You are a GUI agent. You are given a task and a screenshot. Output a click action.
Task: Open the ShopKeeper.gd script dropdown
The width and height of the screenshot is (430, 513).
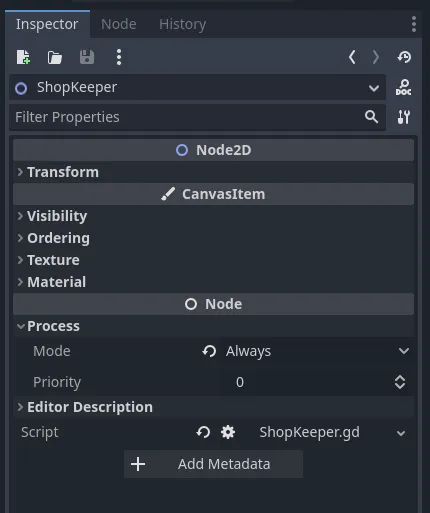coord(332,432)
